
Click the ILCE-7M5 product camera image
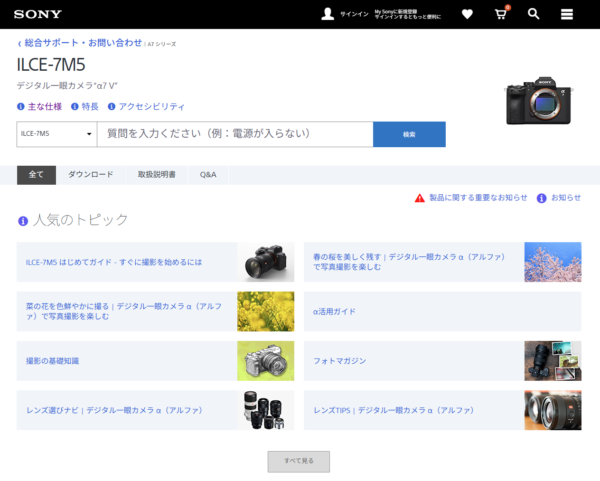[x=538, y=101]
